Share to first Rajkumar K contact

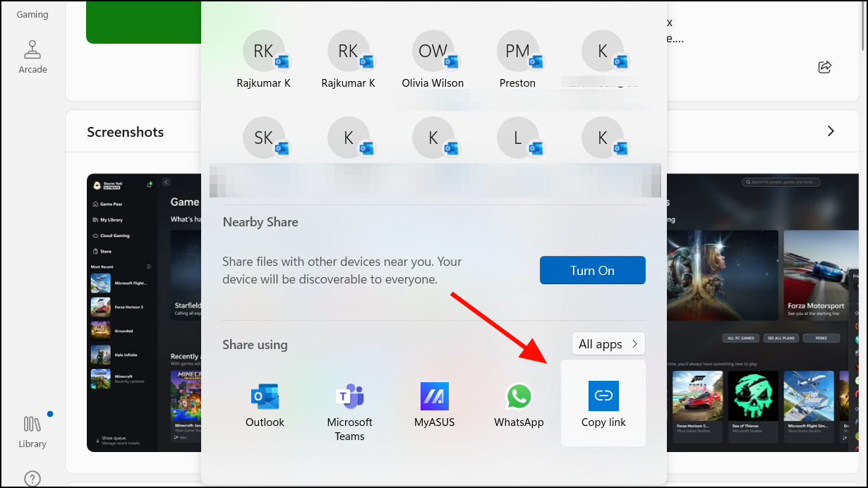click(264, 60)
